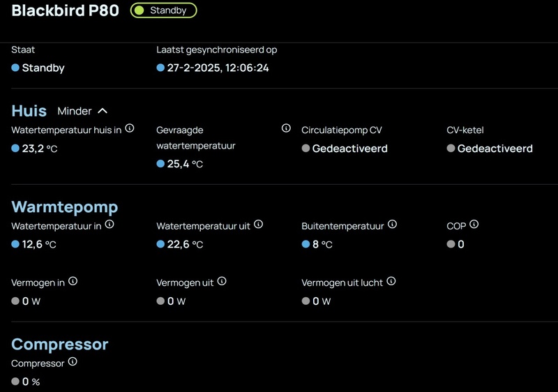Image resolution: width=558 pixels, height=392 pixels.
Task: Click info icon for Gevraagde watertemperatuur
Action: 286,128
